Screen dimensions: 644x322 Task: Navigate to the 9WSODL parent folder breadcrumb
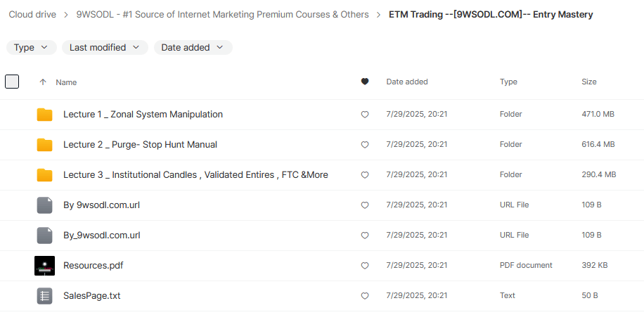(222, 15)
